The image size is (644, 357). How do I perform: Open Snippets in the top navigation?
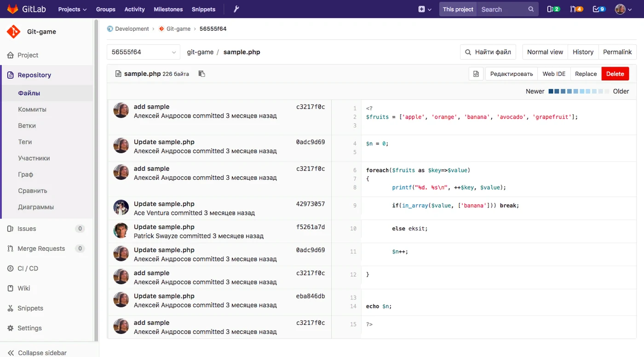(x=203, y=9)
